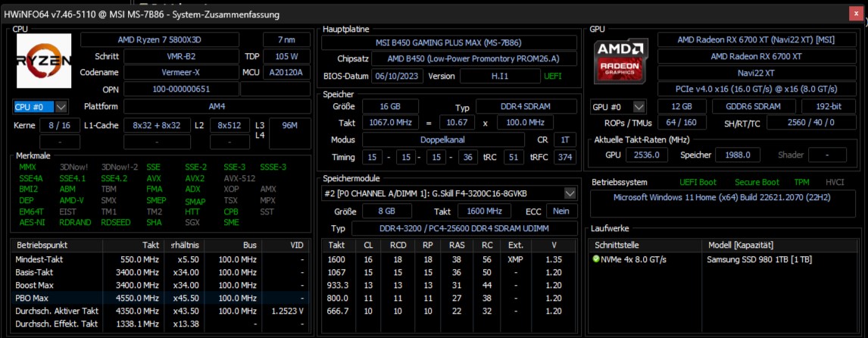Select the 933.3 timing row

(x=449, y=286)
